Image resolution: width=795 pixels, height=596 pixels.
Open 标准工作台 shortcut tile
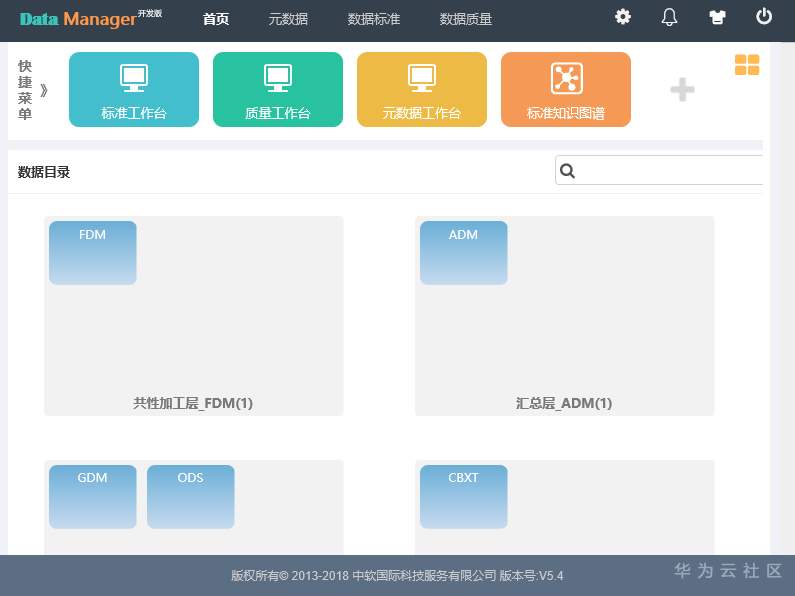pos(134,89)
